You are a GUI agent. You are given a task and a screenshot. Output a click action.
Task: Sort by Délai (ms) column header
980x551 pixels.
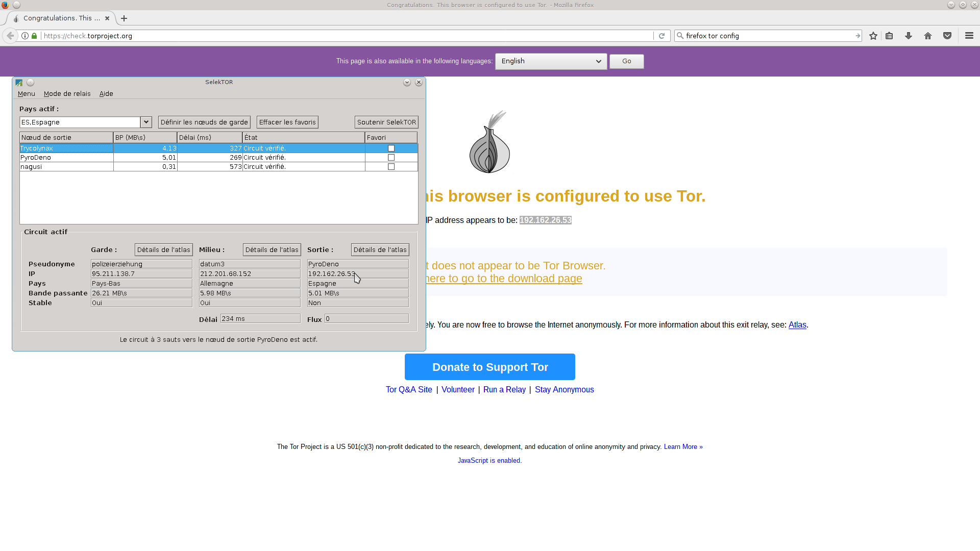pyautogui.click(x=210, y=138)
